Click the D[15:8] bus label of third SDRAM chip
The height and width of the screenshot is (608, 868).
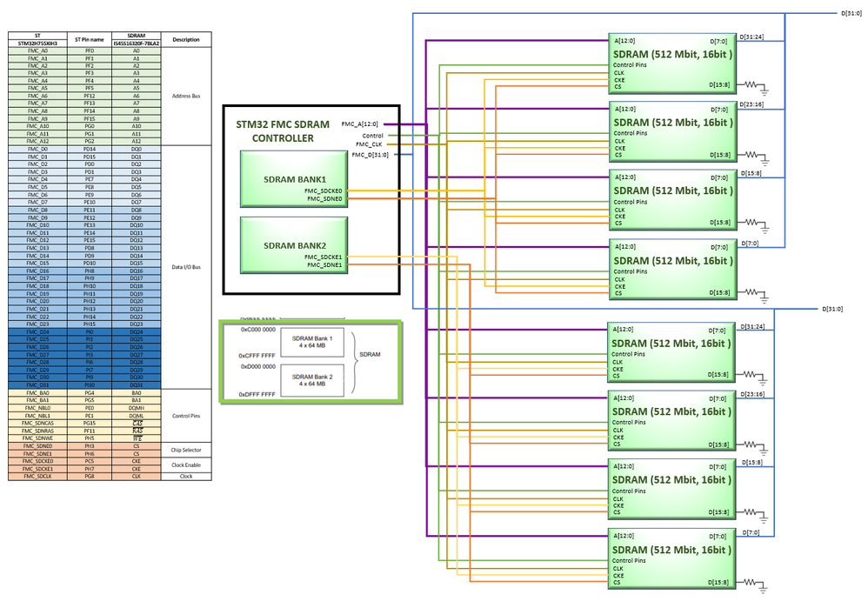[751, 173]
